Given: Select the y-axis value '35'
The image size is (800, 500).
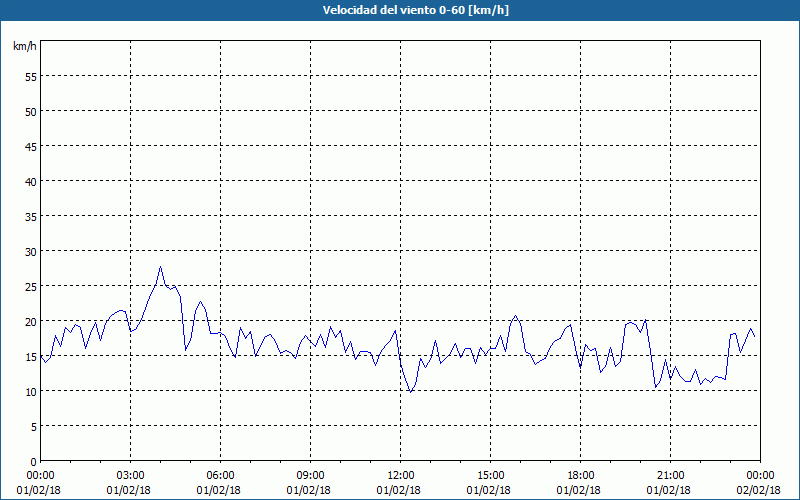Looking at the screenshot, I should point(31,216).
